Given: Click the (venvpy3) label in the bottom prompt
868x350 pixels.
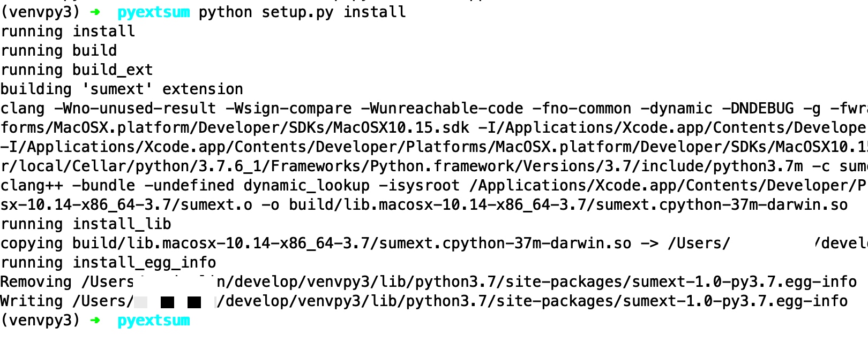Looking at the screenshot, I should [x=40, y=321].
